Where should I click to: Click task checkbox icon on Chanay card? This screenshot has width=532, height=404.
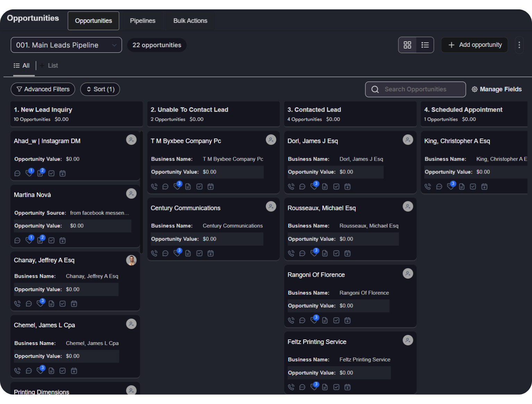tap(62, 304)
